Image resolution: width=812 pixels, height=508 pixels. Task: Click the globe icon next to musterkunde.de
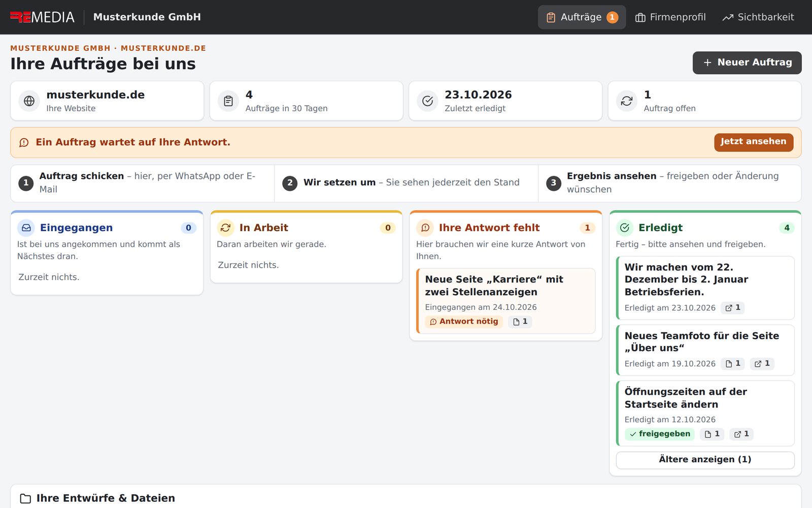coord(29,101)
